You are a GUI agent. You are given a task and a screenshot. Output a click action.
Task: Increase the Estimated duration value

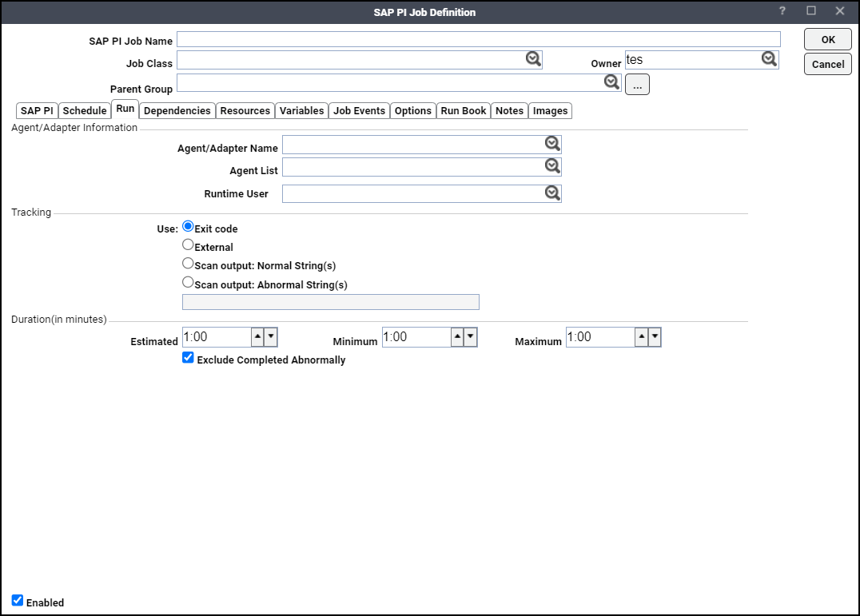click(258, 337)
